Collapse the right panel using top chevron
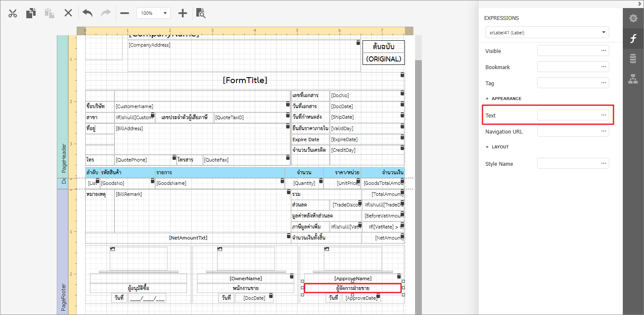The height and width of the screenshot is (315, 644). tap(639, 4)
